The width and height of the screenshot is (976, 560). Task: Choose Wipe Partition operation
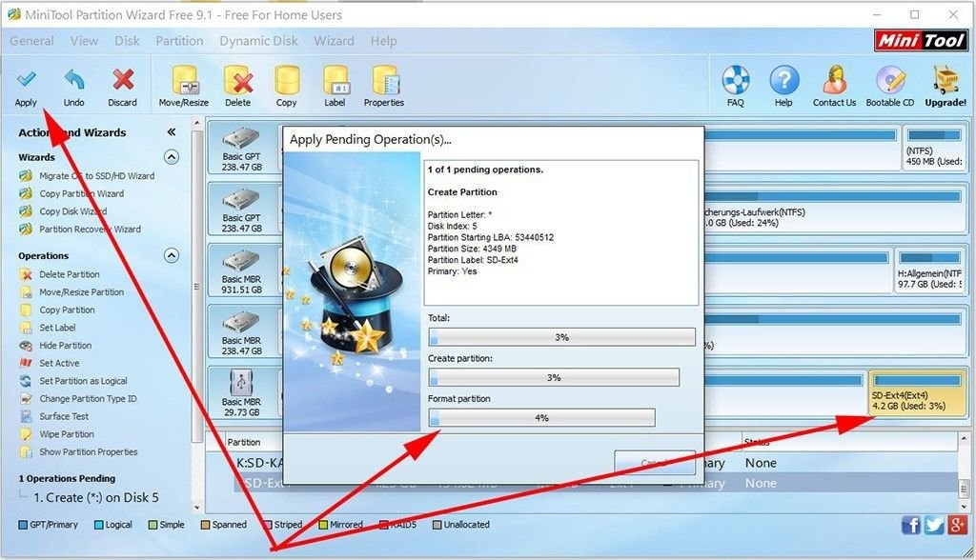point(67,434)
